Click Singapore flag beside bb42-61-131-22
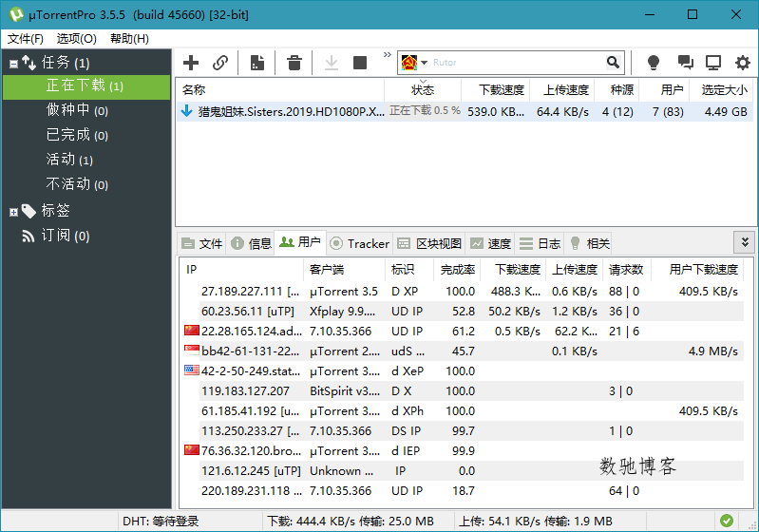This screenshot has width=759, height=532. [192, 351]
